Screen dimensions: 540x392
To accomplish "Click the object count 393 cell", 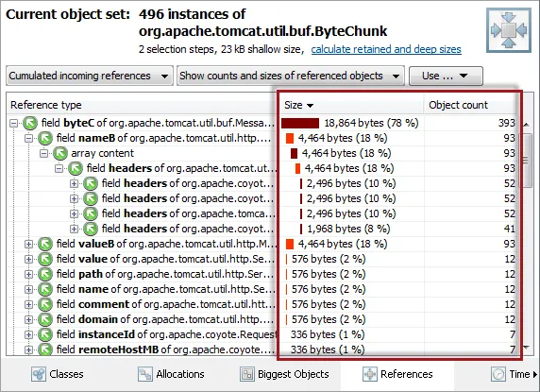I will click(x=507, y=123).
